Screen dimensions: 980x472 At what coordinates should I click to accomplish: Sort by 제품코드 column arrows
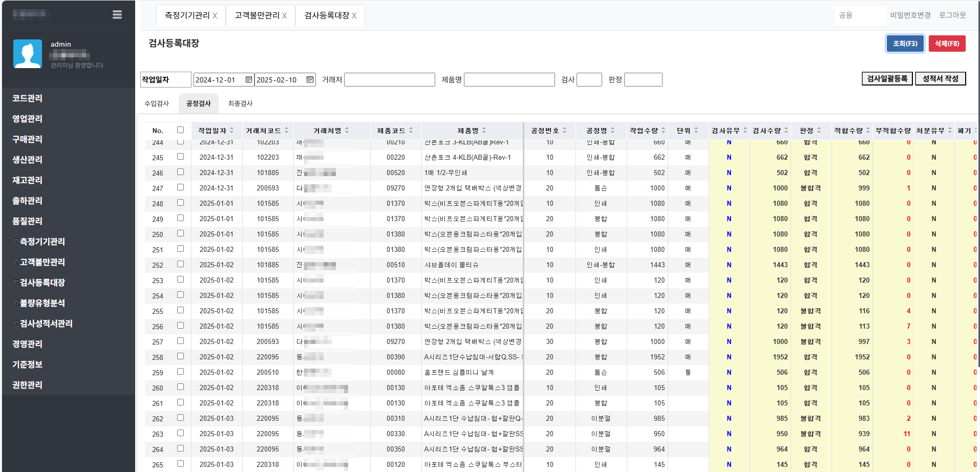pyautogui.click(x=411, y=131)
